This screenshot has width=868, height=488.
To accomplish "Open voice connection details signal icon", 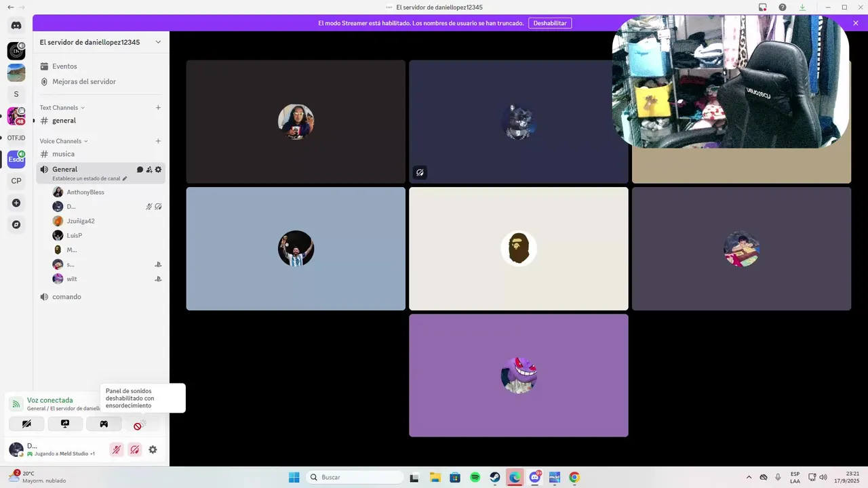I will click(16, 404).
